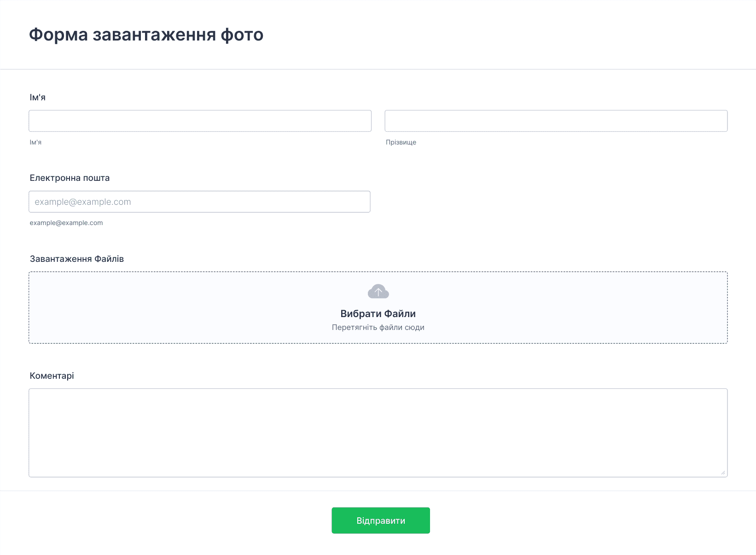
Task: Click the Прізвище sublabel under the field
Action: pos(401,143)
